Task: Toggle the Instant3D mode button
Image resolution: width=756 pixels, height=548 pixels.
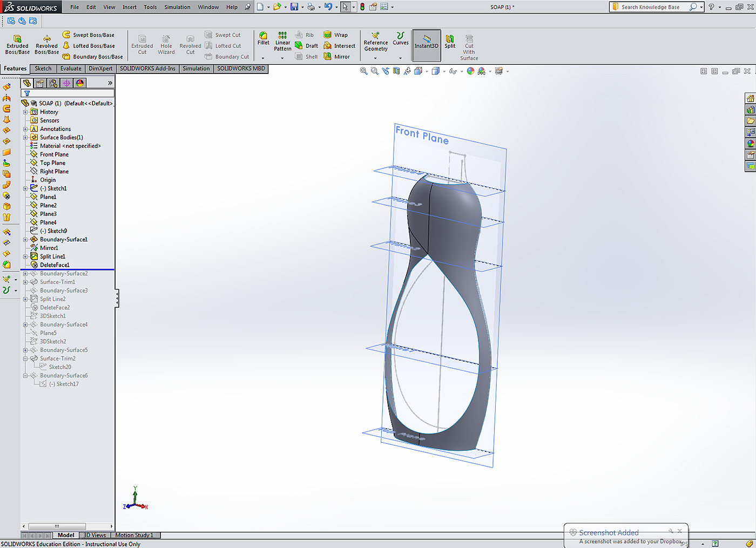Action: [427, 42]
